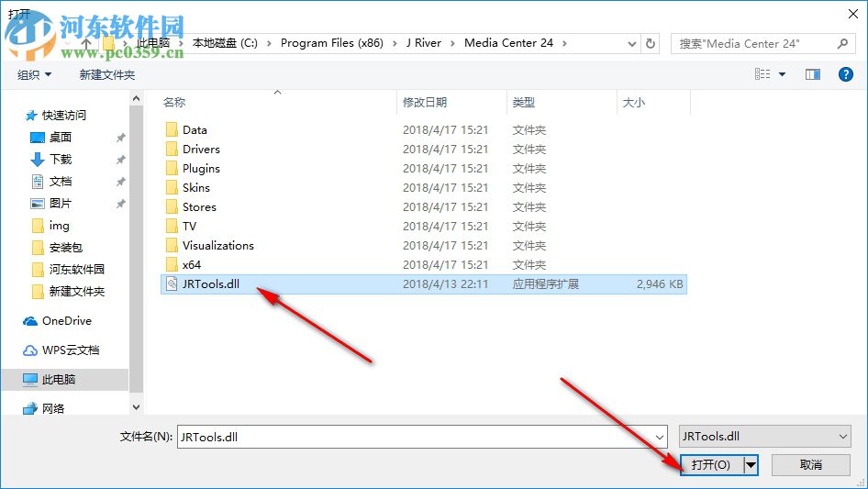
Task: Click the 应用程序扩展 type cell
Action: [x=545, y=284]
